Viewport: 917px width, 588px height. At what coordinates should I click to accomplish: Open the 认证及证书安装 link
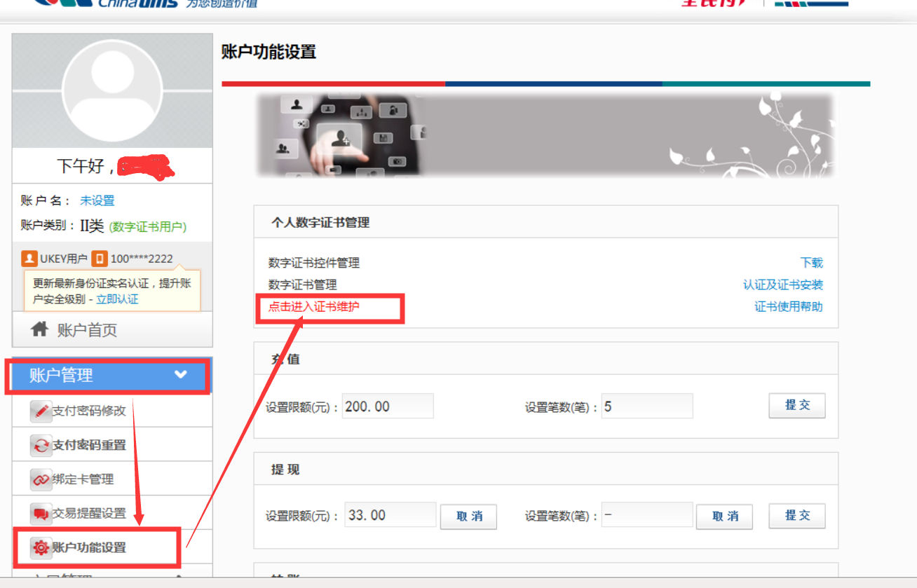pyautogui.click(x=782, y=285)
